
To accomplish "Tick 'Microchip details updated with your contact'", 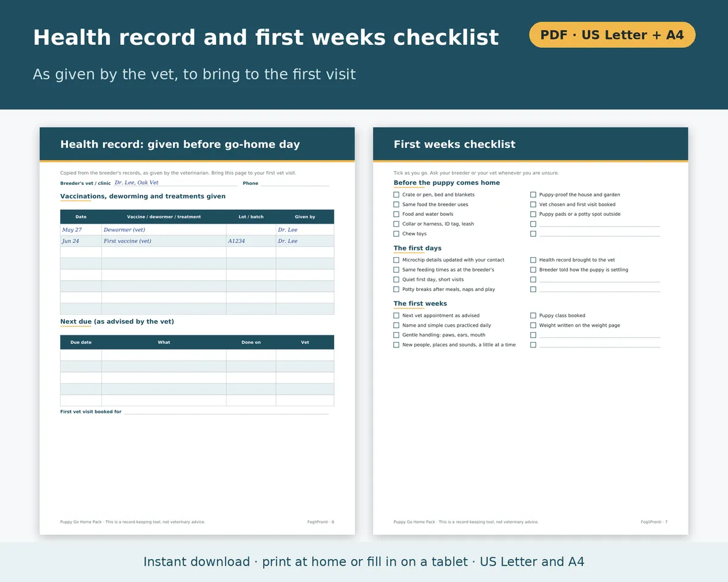I will tap(396, 260).
